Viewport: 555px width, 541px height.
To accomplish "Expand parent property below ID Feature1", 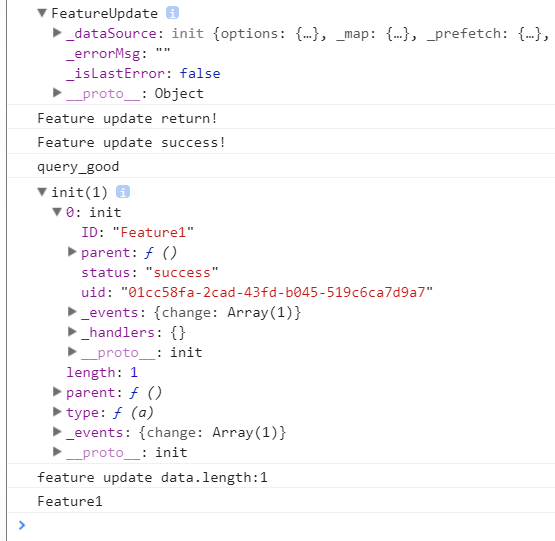I will (72, 252).
